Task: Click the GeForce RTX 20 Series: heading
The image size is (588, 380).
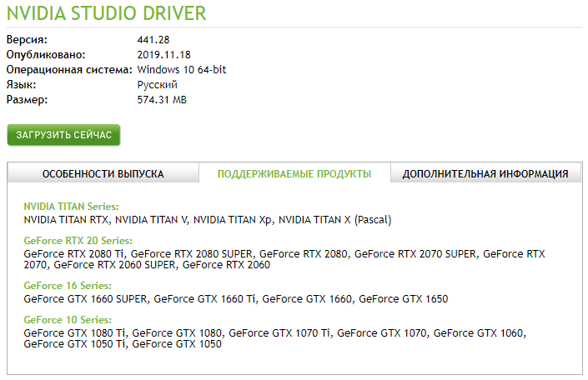Action: coord(78,241)
